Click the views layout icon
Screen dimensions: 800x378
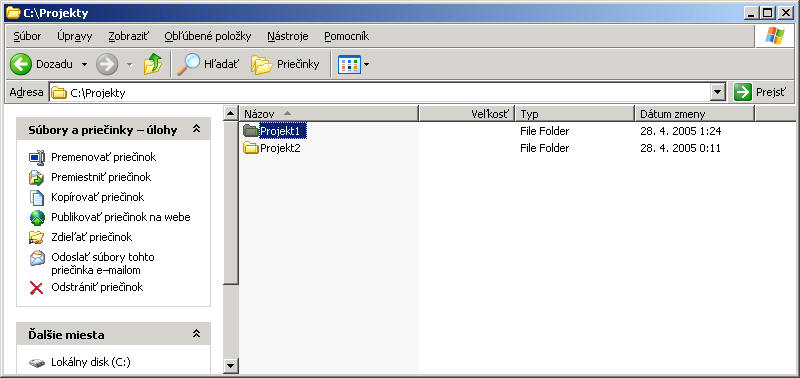click(349, 64)
